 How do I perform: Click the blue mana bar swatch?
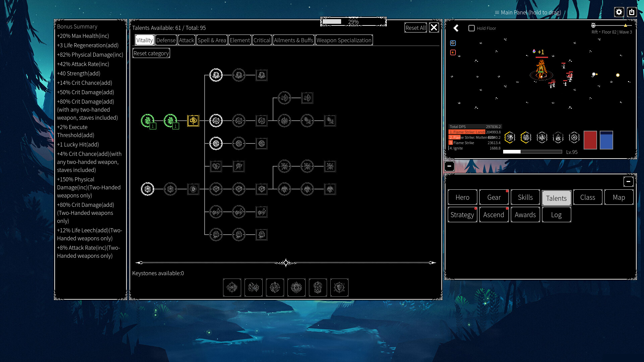point(606,140)
